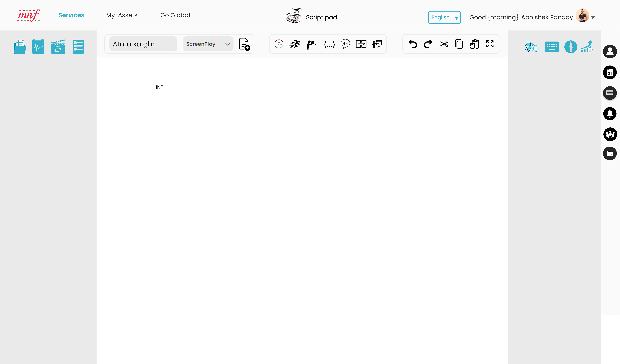
Task: Open the on-screen keyboard panel
Action: [552, 46]
